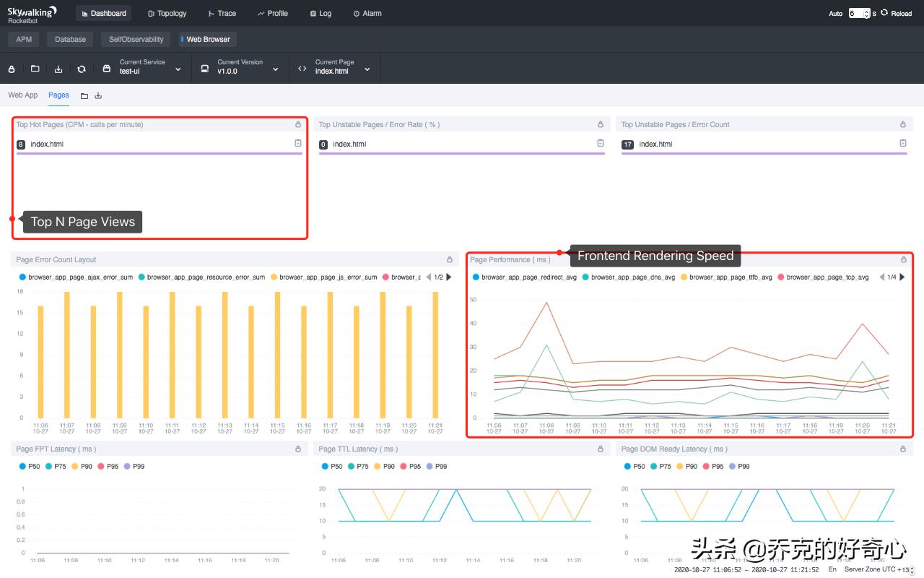
Task: Switch to the Topology view
Action: [x=167, y=13]
